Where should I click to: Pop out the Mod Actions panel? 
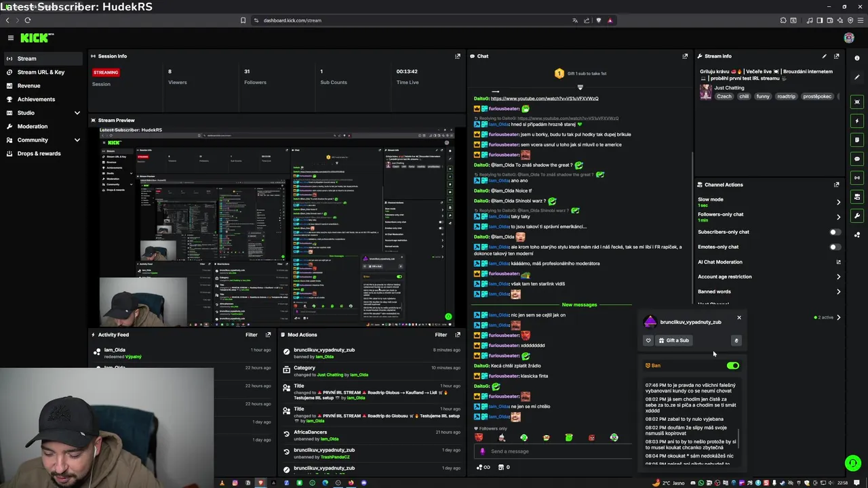458,334
